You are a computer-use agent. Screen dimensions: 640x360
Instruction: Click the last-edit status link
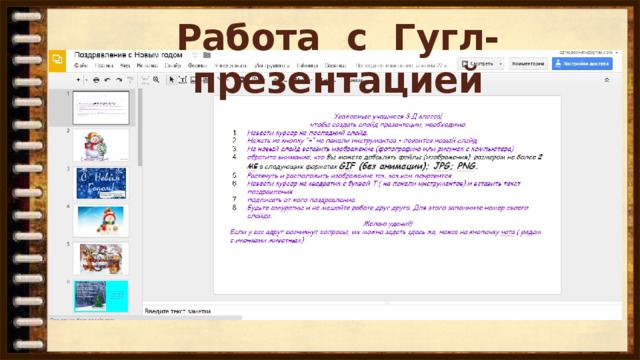[x=401, y=65]
